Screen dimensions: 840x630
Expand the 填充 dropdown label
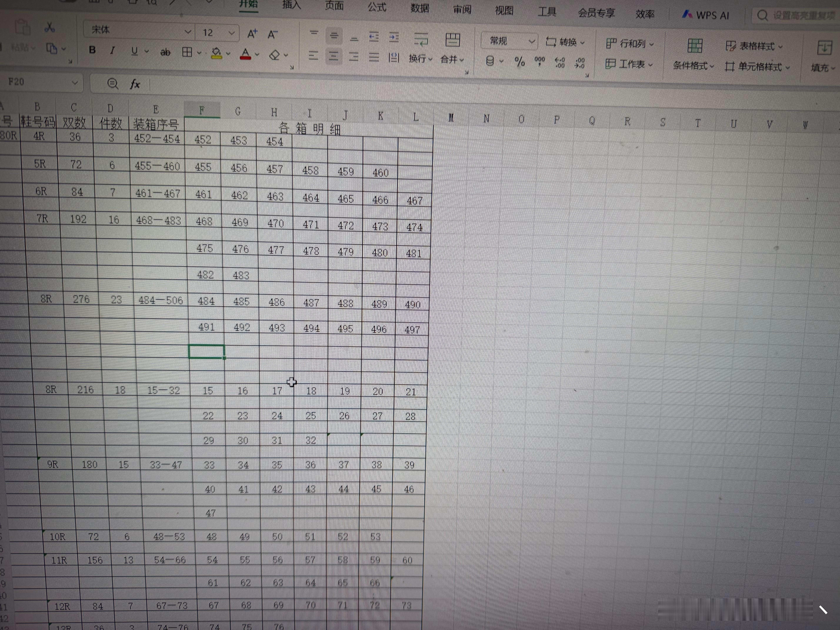(823, 68)
